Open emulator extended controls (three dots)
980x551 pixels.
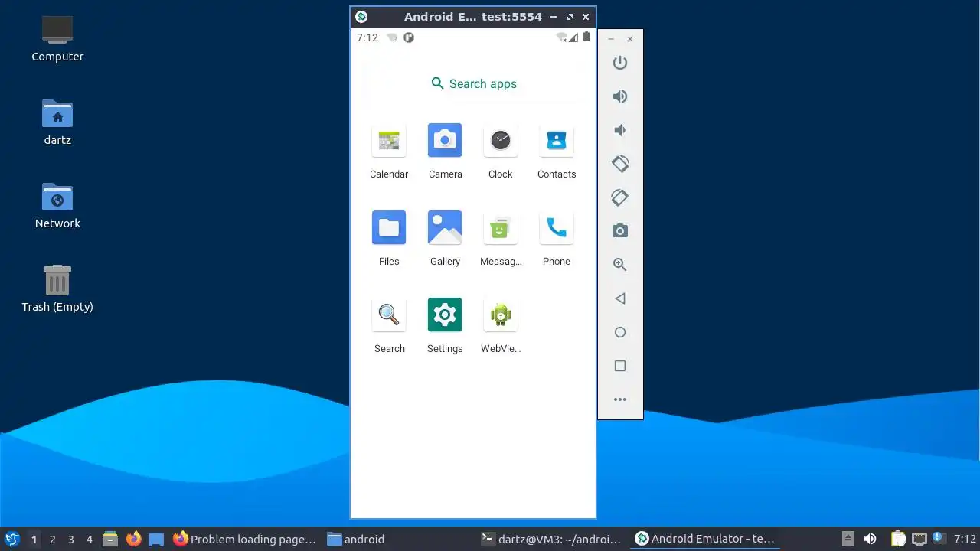[x=620, y=399]
